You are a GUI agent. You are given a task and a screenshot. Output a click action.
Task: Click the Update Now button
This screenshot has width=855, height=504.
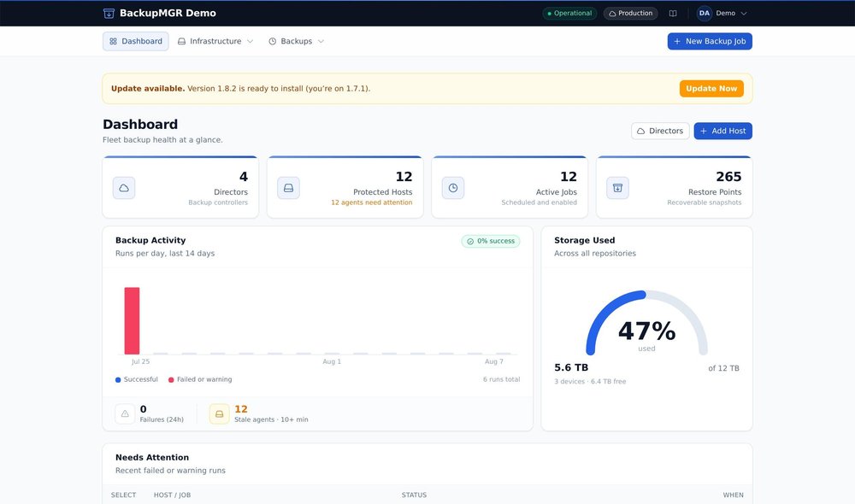point(711,89)
